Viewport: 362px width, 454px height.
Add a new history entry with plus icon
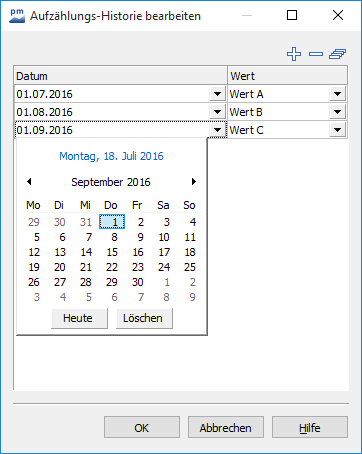click(294, 54)
